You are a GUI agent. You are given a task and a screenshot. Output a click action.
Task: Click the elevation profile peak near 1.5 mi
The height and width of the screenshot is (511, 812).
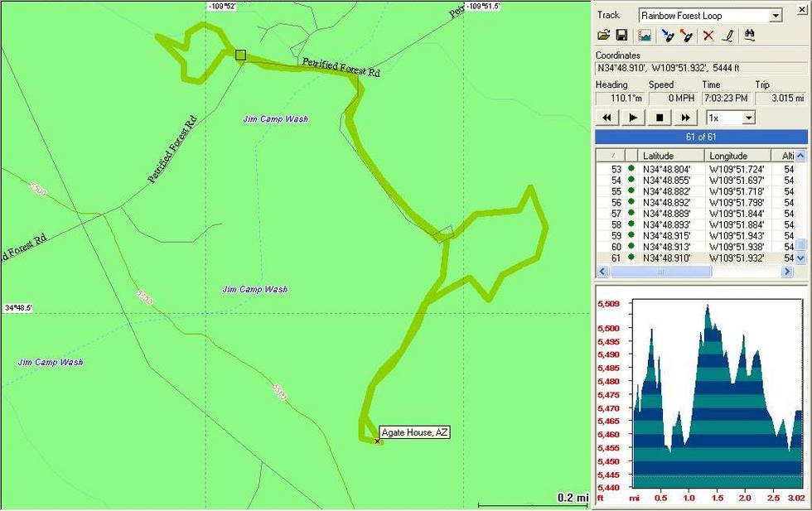[x=708, y=306]
